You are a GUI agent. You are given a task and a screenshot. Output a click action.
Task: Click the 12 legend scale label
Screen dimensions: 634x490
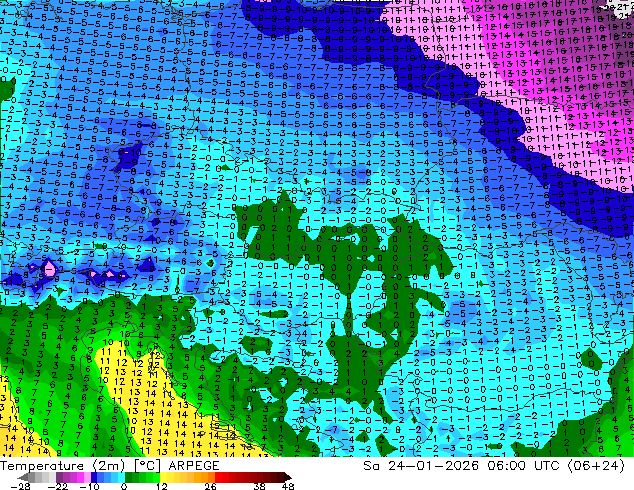(x=162, y=486)
